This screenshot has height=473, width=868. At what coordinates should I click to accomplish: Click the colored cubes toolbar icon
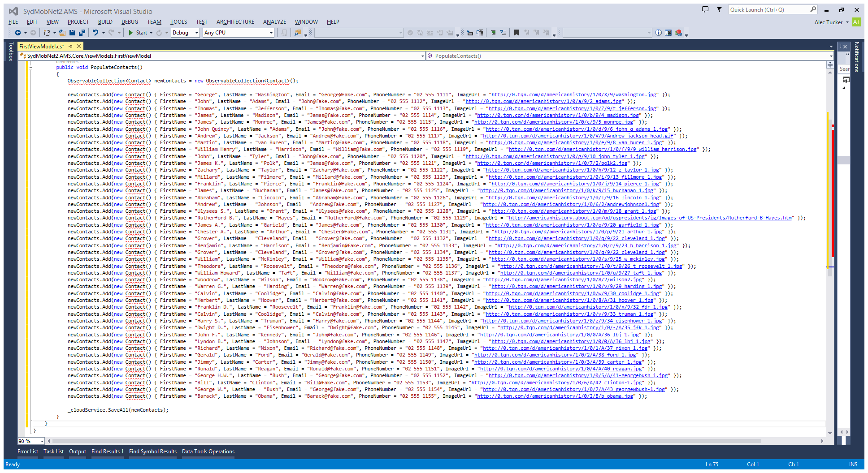point(678,33)
